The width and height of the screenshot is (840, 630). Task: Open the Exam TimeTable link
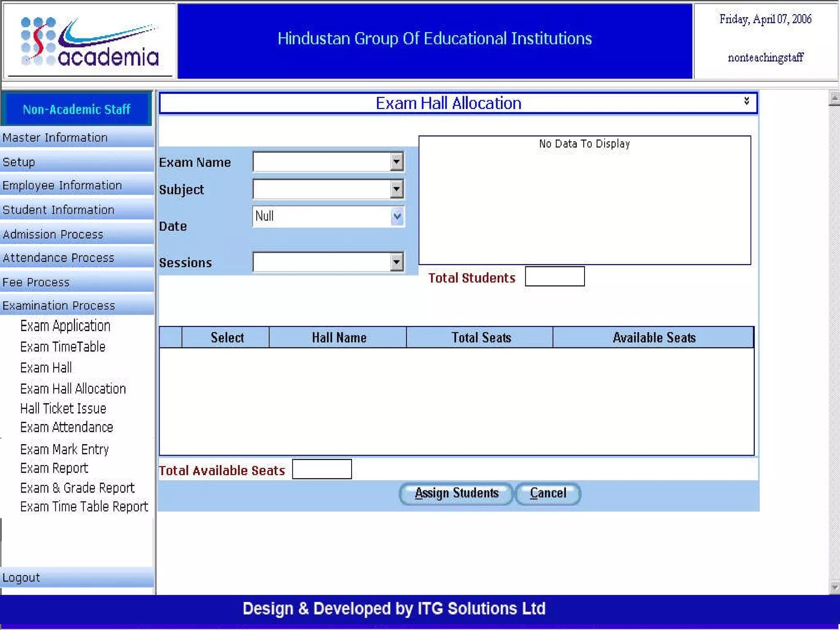[x=63, y=347]
